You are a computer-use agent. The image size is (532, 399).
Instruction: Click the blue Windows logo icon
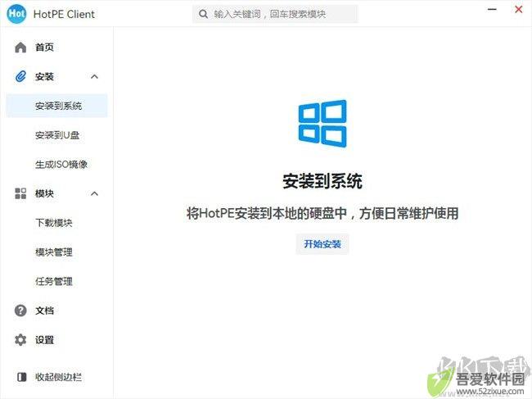coord(322,123)
